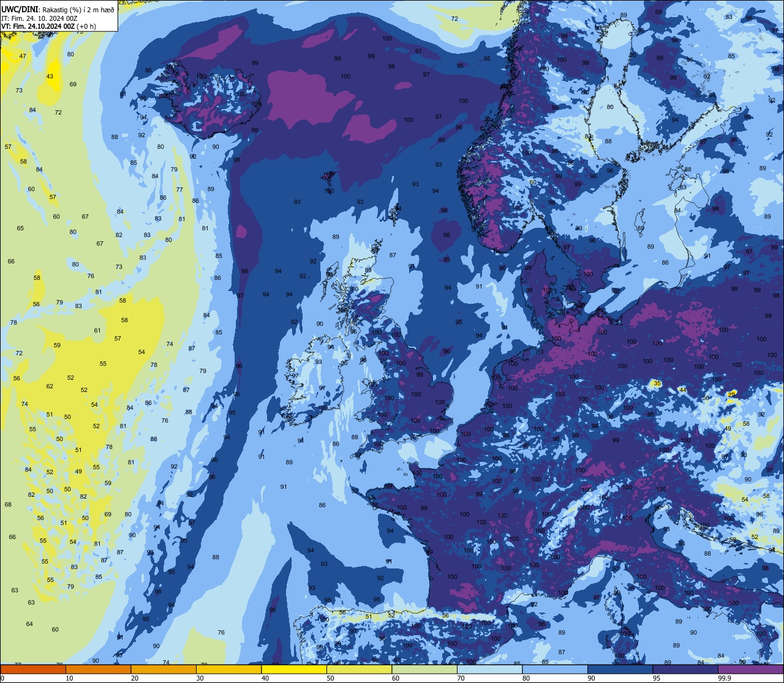Click the '61' humidity value on the map
Image resolution: width=784 pixels, height=683 pixels.
(97, 331)
